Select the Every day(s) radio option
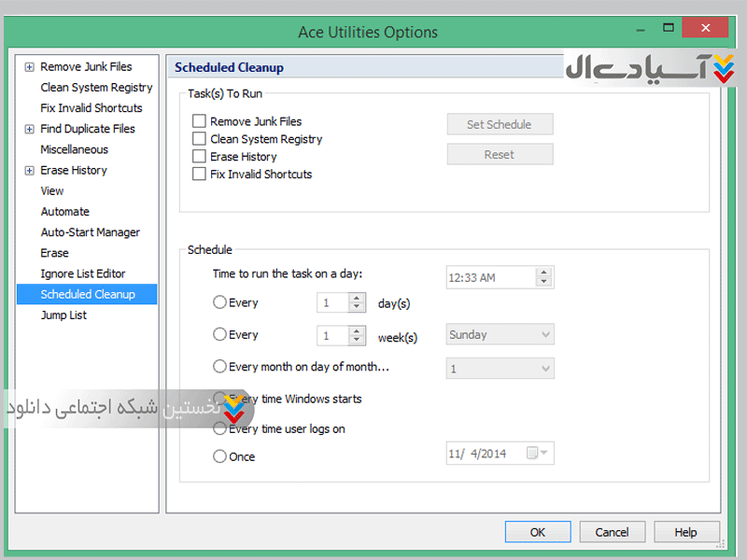The image size is (747, 560). tap(220, 302)
